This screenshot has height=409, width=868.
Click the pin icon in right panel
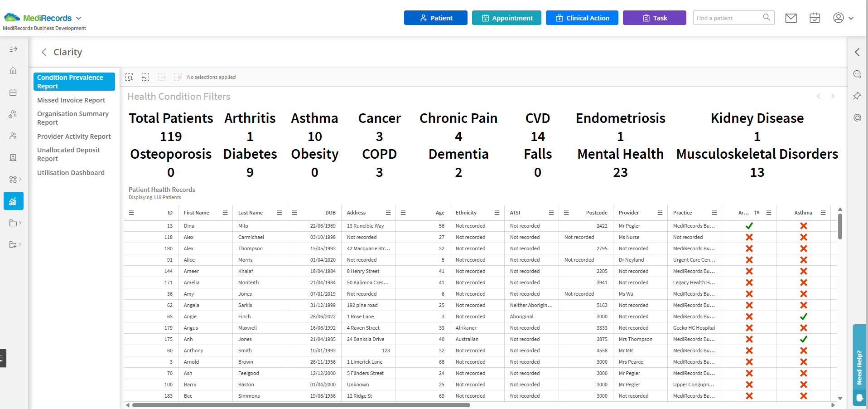click(857, 96)
